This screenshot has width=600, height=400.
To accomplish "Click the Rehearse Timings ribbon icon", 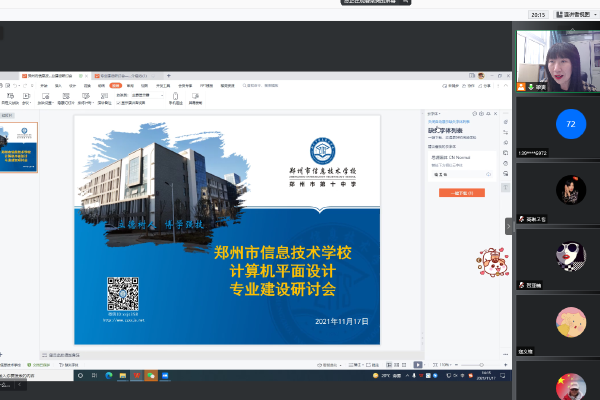I will (85, 96).
